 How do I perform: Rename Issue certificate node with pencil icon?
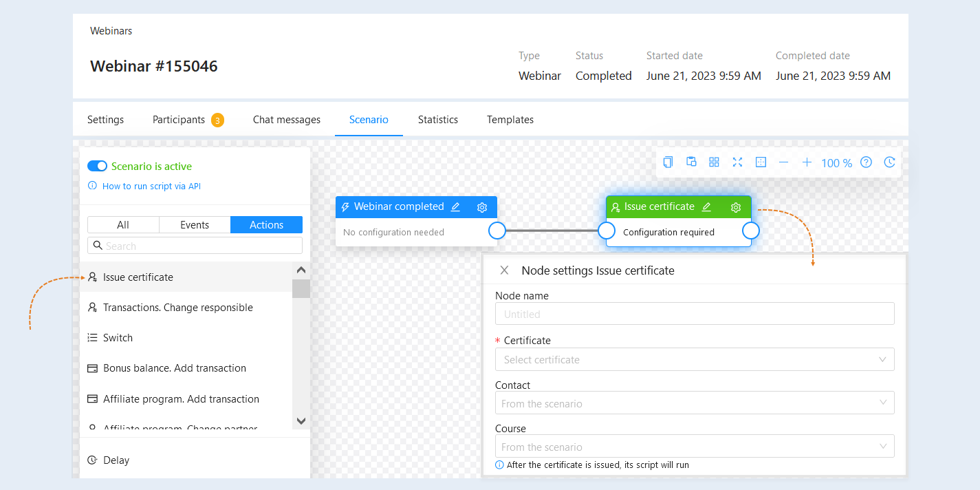(x=706, y=207)
